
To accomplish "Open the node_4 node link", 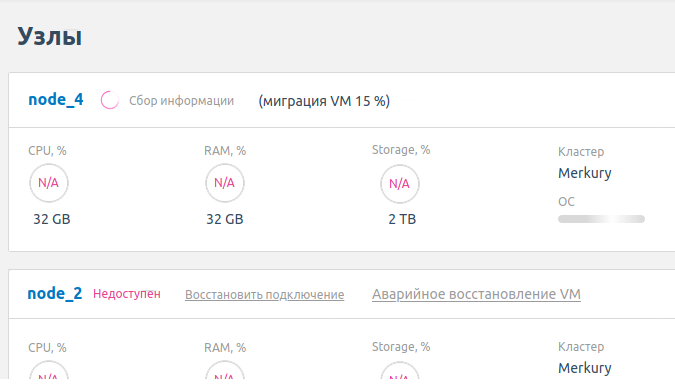I will coord(56,100).
